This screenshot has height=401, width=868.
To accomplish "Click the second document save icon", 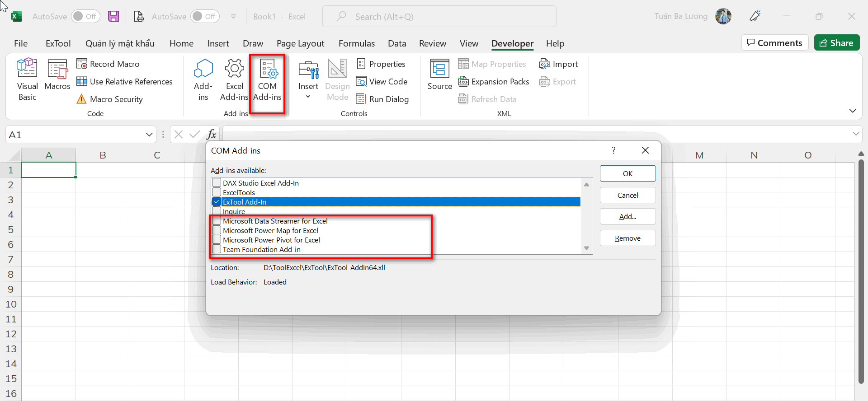I will 139,17.
